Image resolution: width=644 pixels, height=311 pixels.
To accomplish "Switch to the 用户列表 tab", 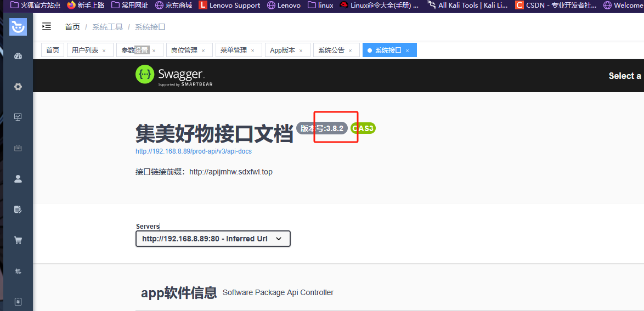I will pyautogui.click(x=85, y=50).
